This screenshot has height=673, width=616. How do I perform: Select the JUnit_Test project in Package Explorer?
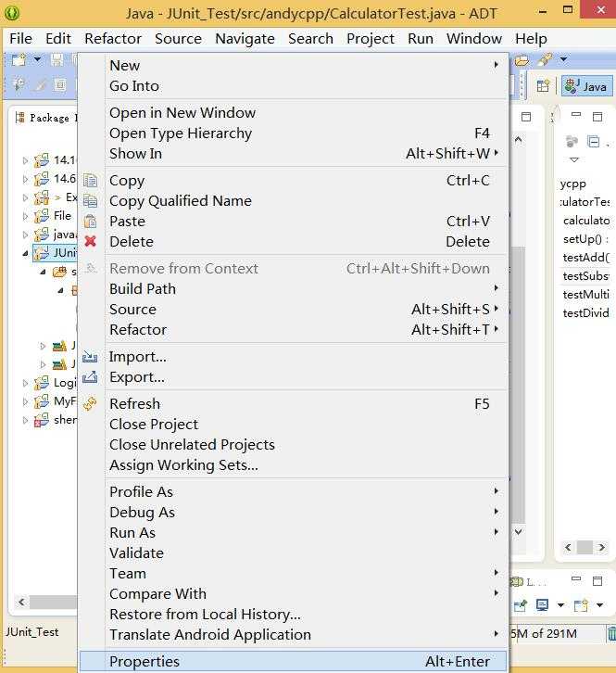[56, 252]
